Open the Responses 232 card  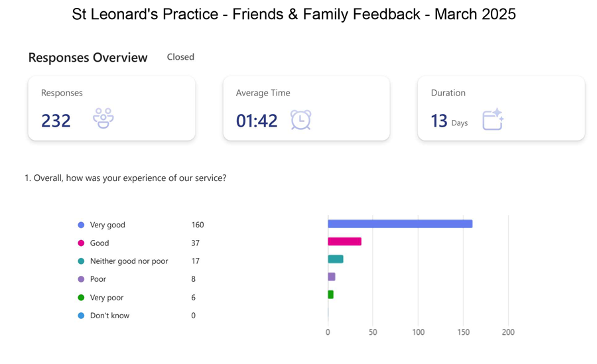111,108
